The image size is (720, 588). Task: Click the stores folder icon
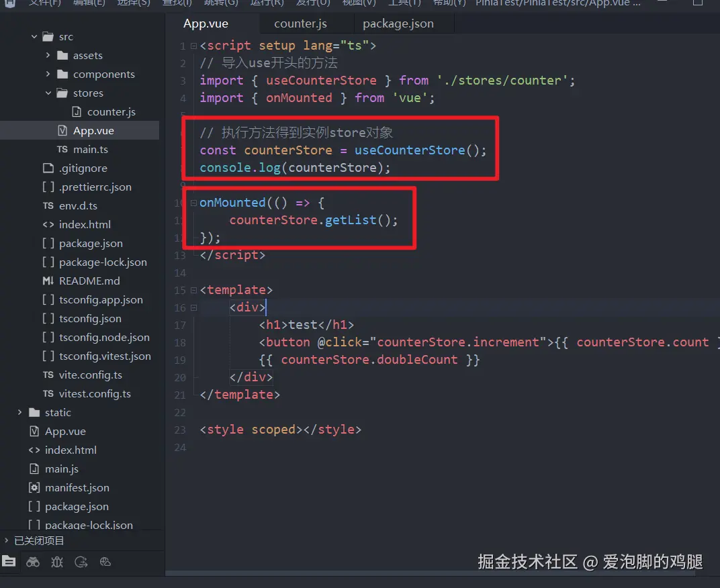pos(62,93)
